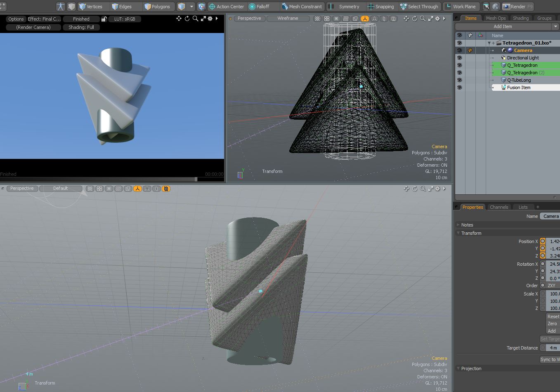This screenshot has height=392, width=560.
Task: Click the cursor selection icon beside Work Plane
Action: pos(486,7)
